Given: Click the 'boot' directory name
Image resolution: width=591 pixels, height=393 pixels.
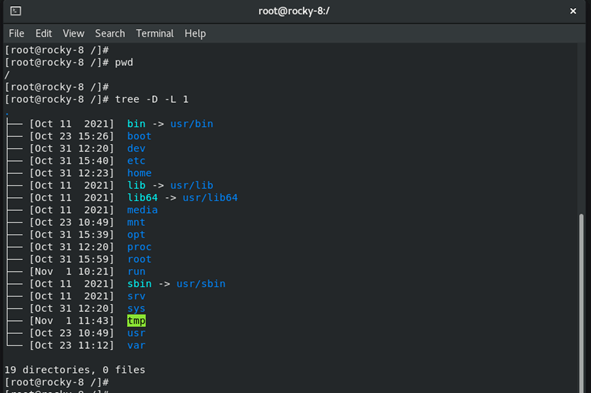Looking at the screenshot, I should click(139, 136).
